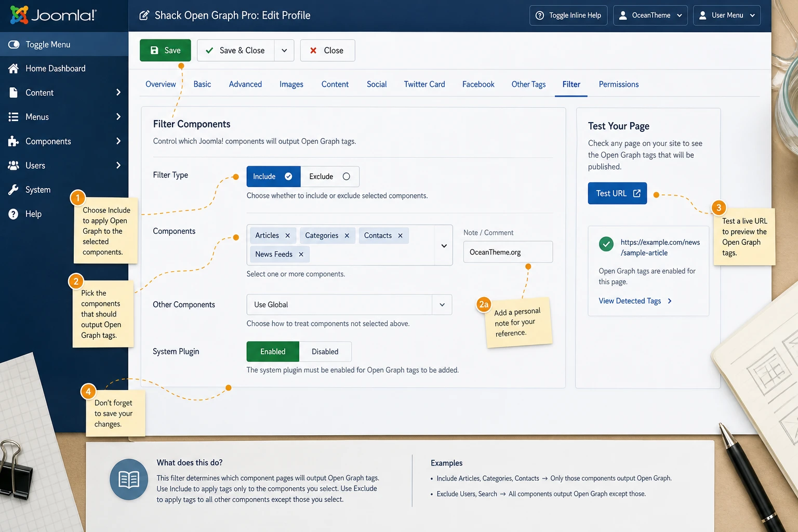
Task: Click the floppy disk icon on Save
Action: coord(154,50)
